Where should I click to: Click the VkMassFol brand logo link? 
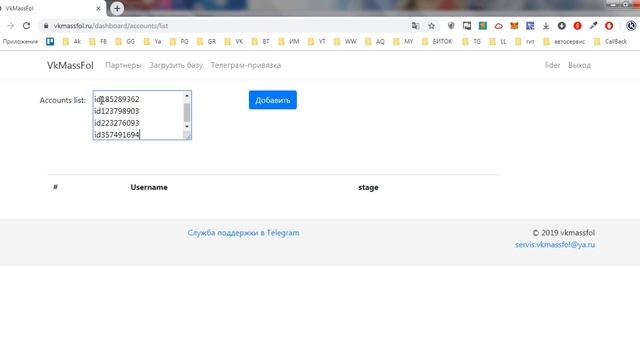70,65
